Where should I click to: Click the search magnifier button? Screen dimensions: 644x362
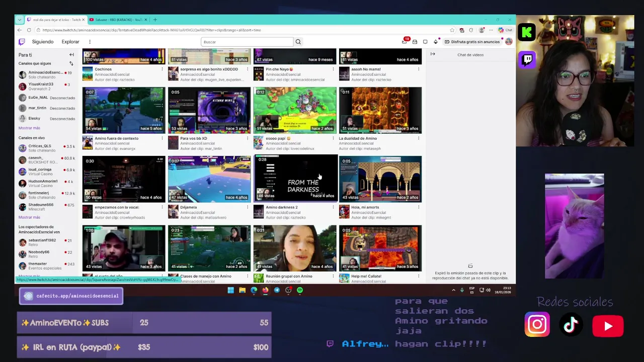point(298,42)
